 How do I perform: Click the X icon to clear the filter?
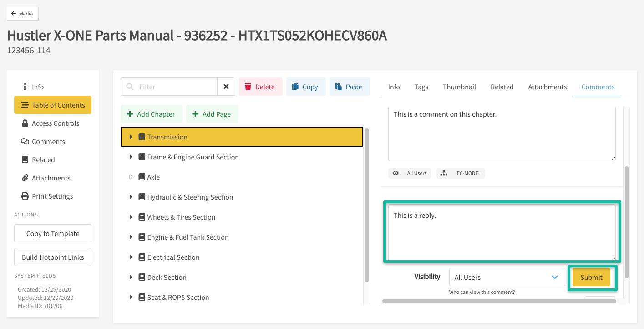(x=226, y=87)
